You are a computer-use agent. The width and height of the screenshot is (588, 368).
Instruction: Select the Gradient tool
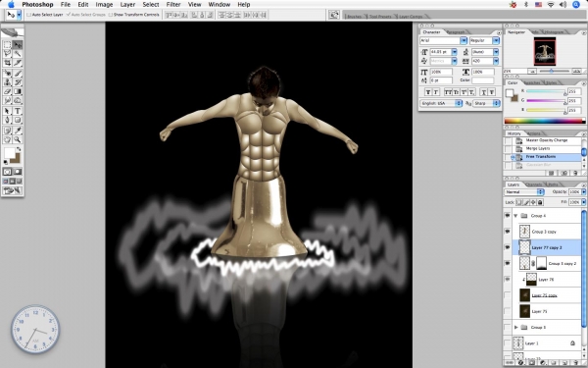[18, 91]
